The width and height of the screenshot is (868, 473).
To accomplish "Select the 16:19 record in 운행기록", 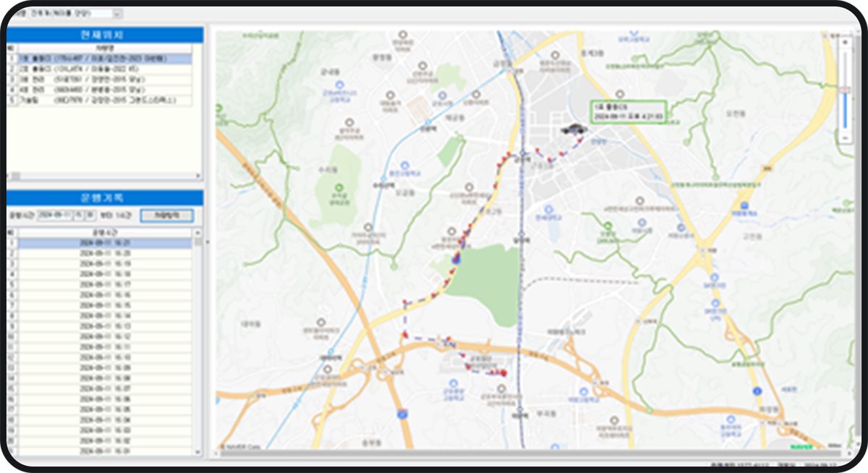I will point(106,265).
